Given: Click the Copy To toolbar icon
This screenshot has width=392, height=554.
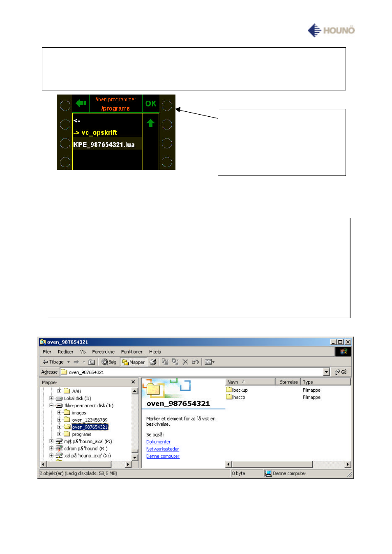Looking at the screenshot, I should (x=175, y=362).
